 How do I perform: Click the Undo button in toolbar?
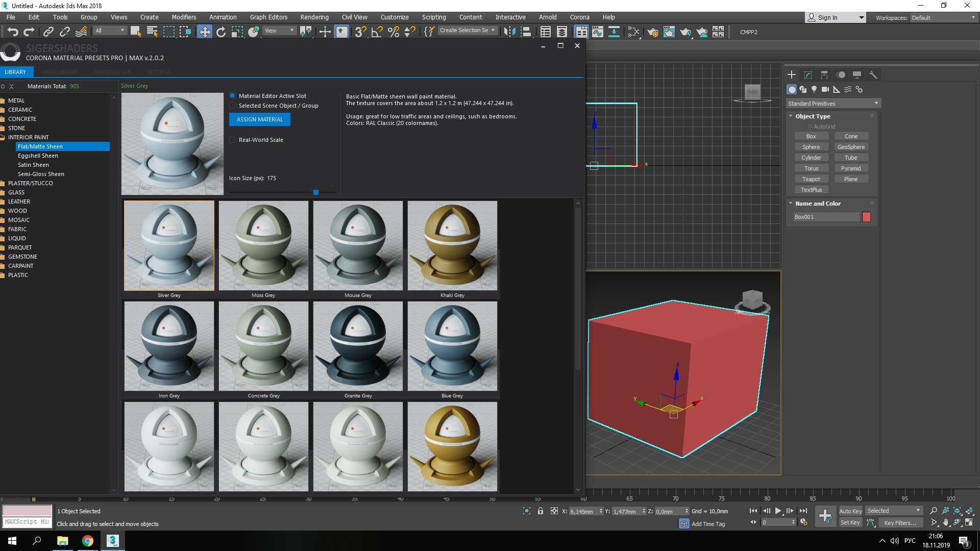point(12,32)
